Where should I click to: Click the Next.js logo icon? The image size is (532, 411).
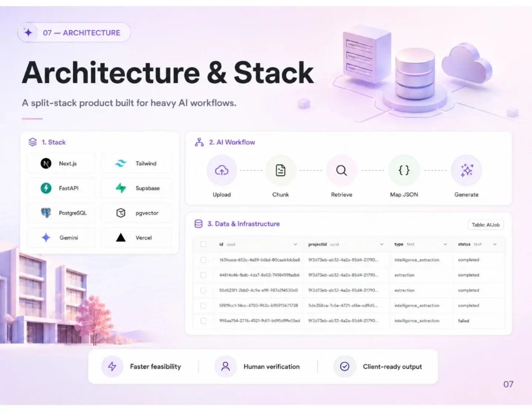point(46,163)
